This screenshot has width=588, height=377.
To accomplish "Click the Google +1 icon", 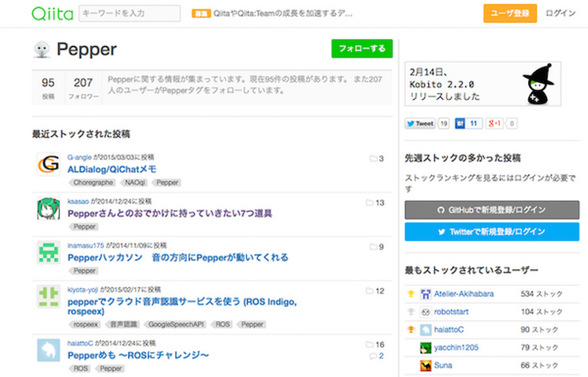I will 495,123.
